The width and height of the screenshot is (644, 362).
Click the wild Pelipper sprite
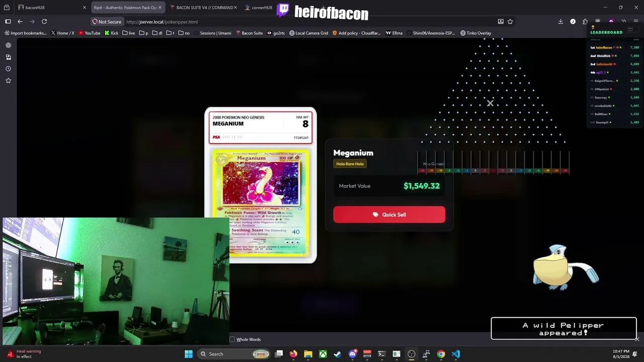click(x=565, y=267)
